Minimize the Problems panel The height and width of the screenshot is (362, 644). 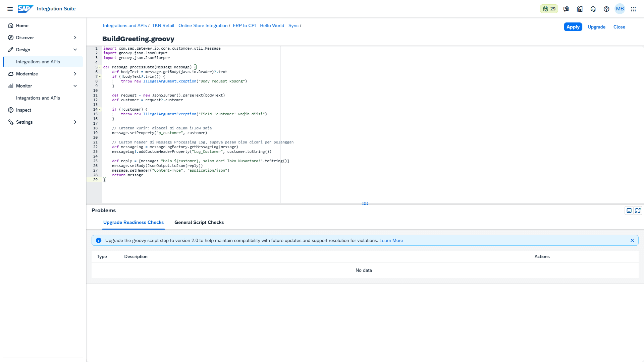click(x=629, y=210)
